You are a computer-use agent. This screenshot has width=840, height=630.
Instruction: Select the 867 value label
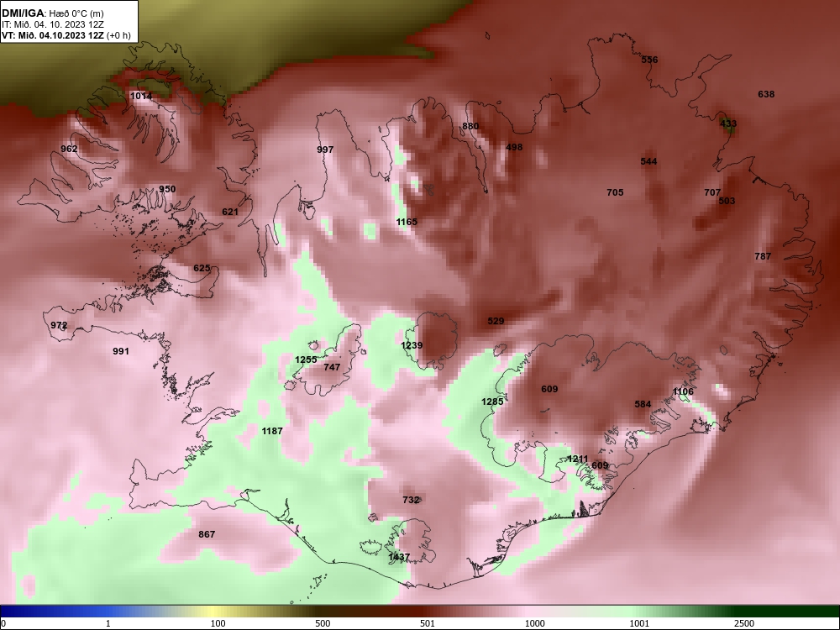[207, 534]
